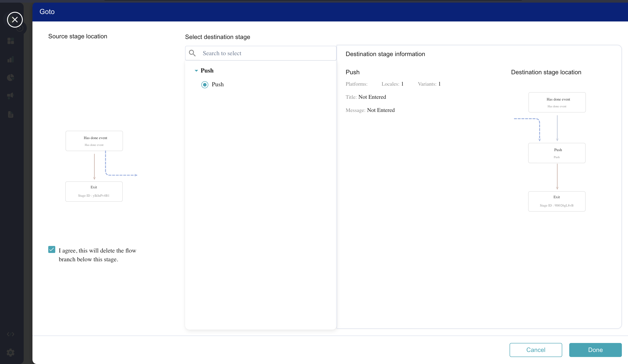Open the dashboard grid icon in sidebar

[11, 41]
